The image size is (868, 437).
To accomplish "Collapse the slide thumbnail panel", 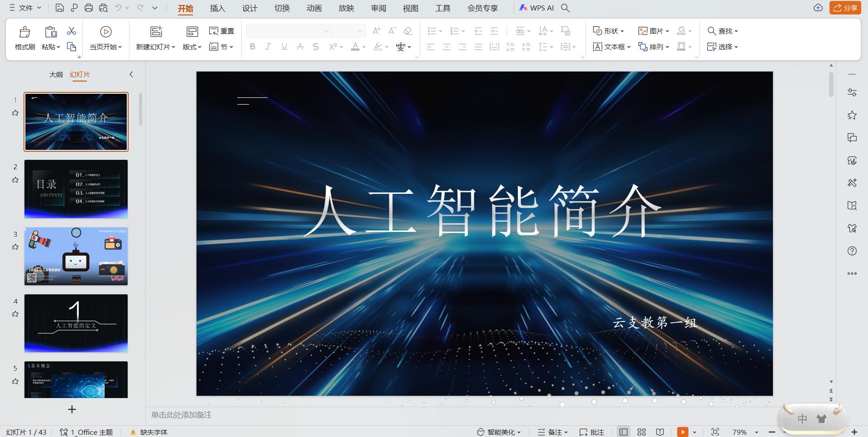I will 131,74.
